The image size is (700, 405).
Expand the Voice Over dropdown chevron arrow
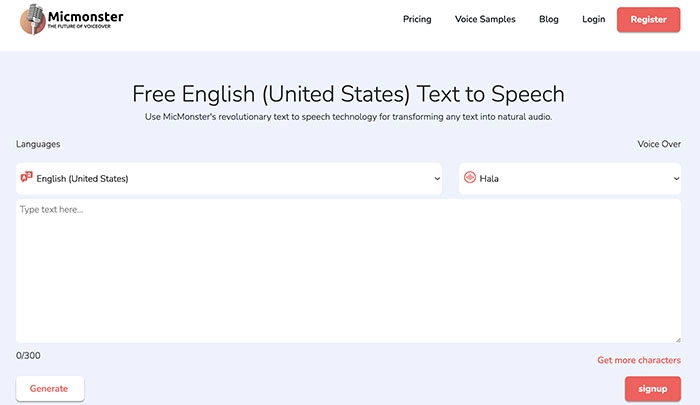tap(677, 179)
